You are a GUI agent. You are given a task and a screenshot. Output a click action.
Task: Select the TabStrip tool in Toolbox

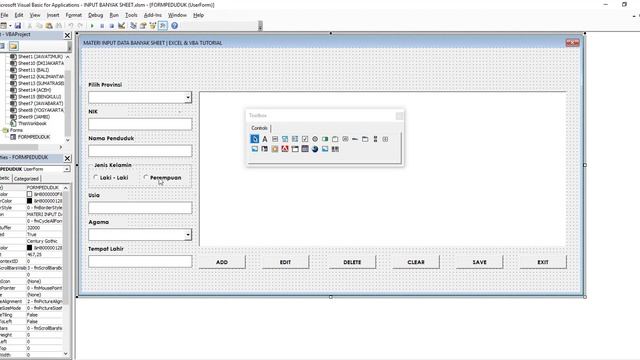point(355,139)
